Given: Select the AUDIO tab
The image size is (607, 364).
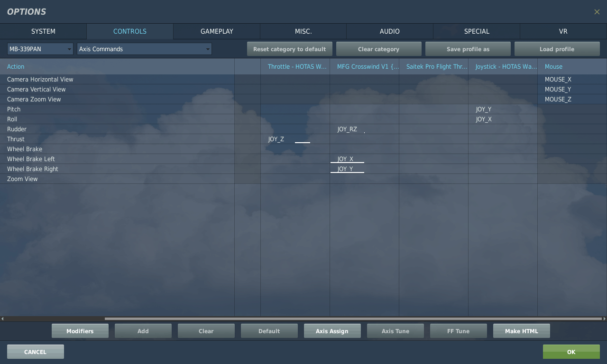Looking at the screenshot, I should 389,31.
